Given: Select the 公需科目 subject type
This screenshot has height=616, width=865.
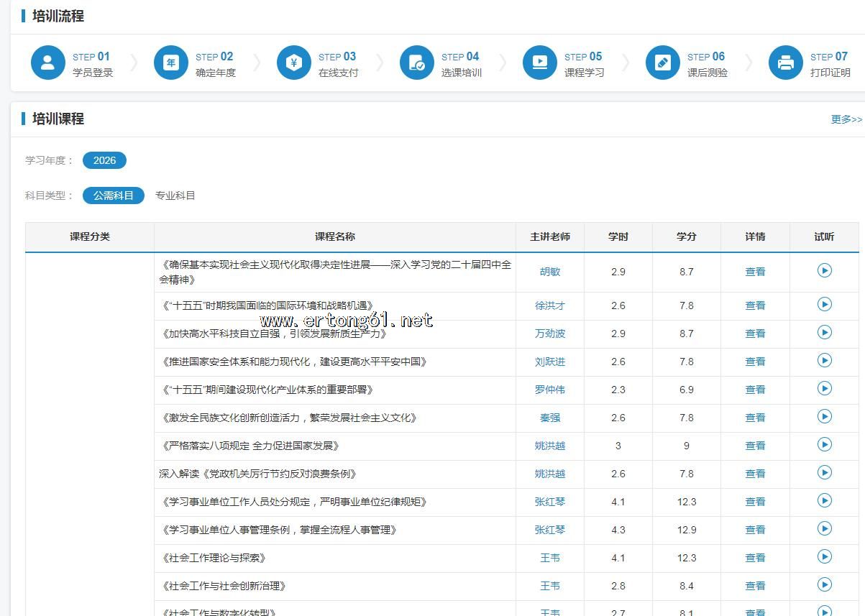Looking at the screenshot, I should (113, 196).
